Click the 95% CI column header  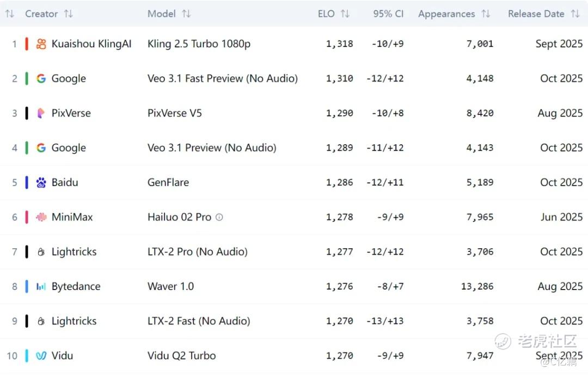point(388,14)
